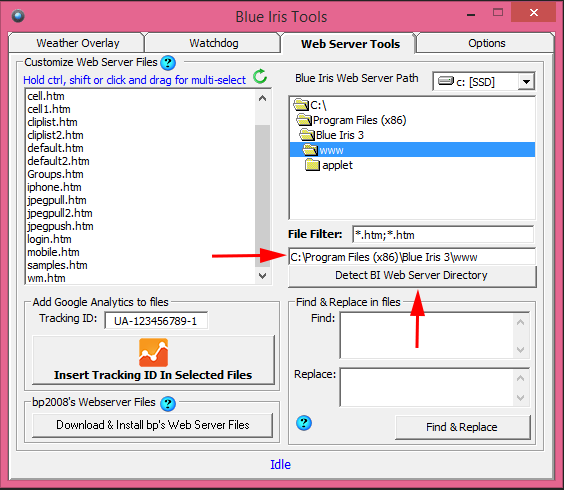The height and width of the screenshot is (490, 564).
Task: Open the Options tab
Action: (x=486, y=43)
